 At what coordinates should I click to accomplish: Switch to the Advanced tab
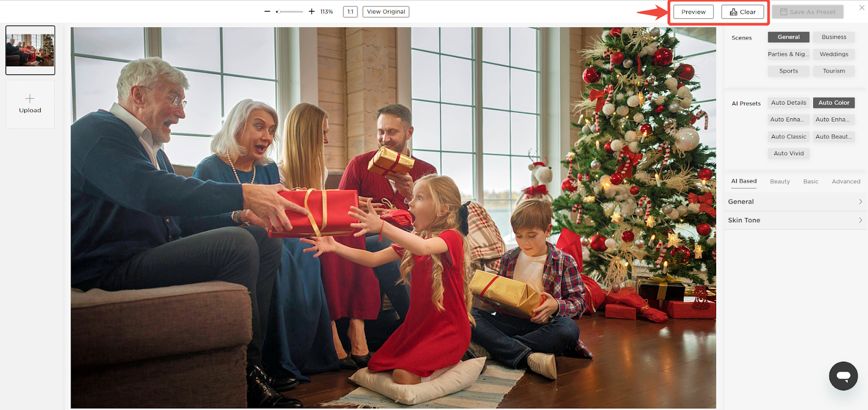coord(846,182)
